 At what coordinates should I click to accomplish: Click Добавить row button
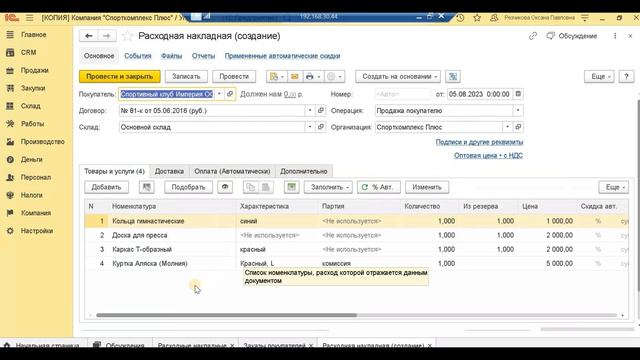pyautogui.click(x=106, y=187)
